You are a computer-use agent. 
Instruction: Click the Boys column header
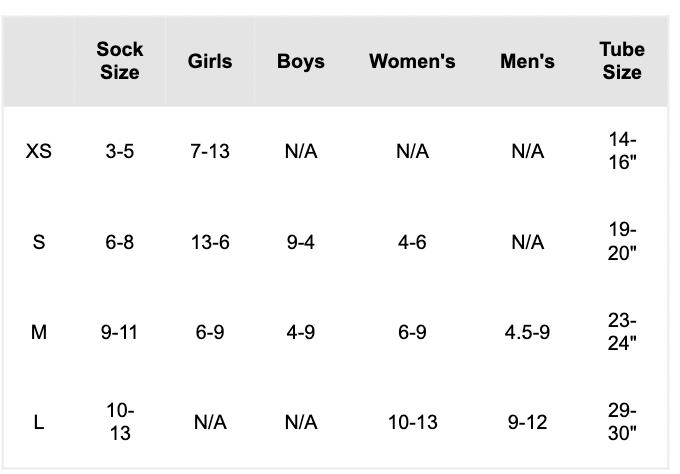click(x=301, y=61)
